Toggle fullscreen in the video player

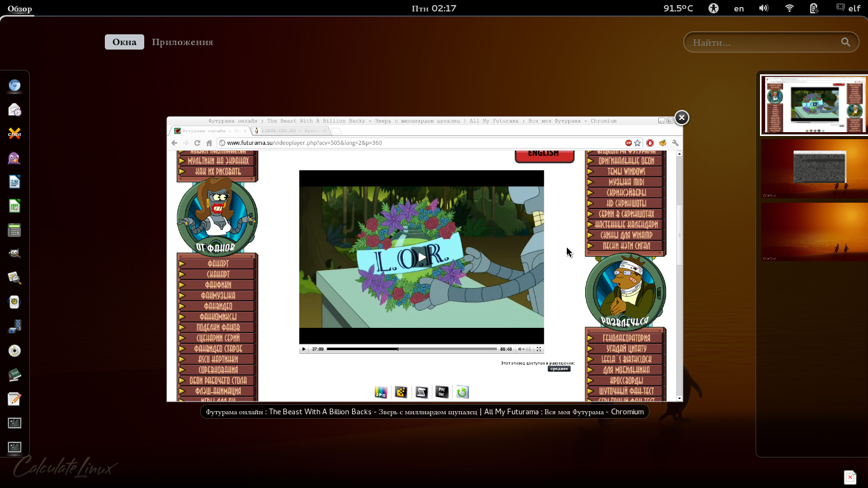(539, 349)
